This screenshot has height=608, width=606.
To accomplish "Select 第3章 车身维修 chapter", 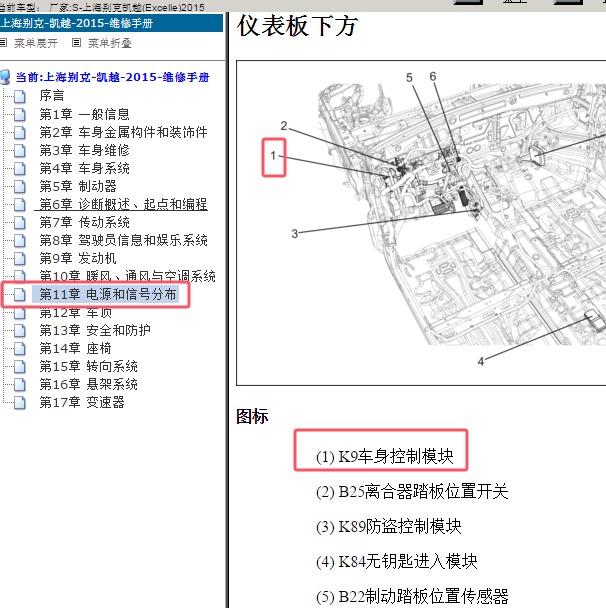I will 84,150.
